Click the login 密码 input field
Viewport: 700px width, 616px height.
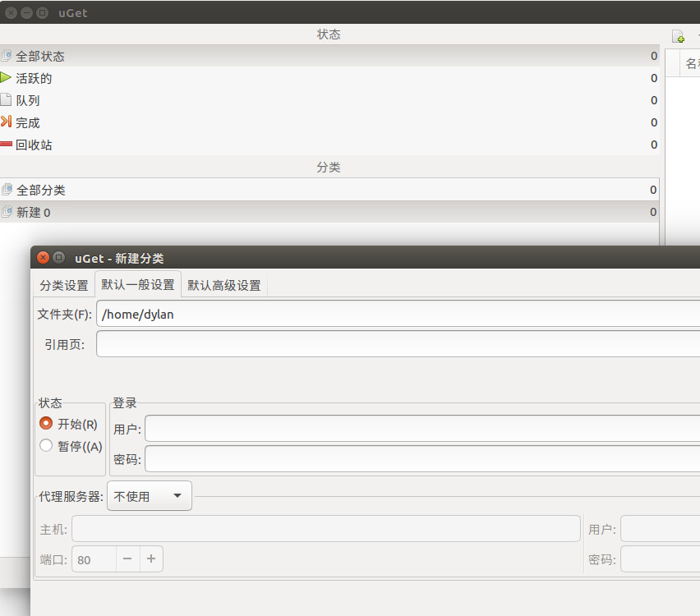coord(422,458)
